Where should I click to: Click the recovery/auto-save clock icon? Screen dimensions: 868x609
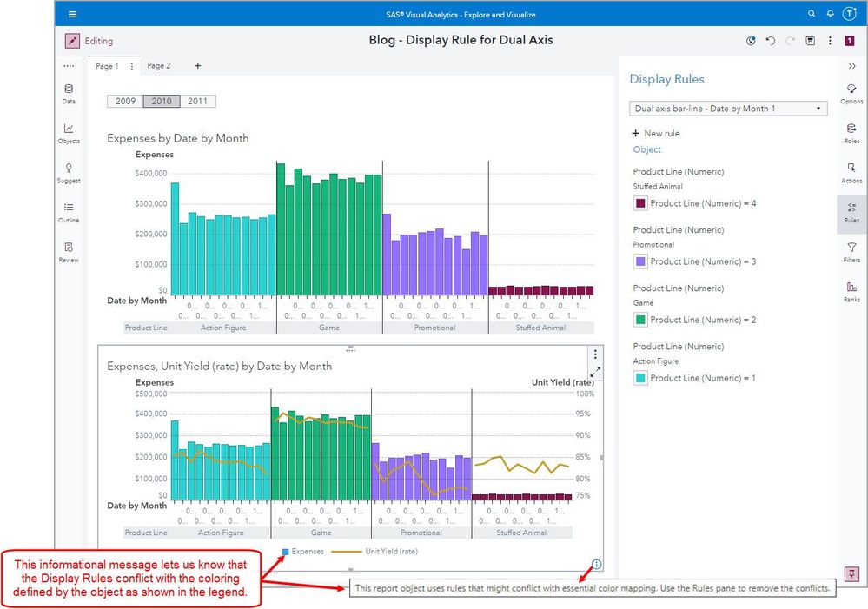751,41
